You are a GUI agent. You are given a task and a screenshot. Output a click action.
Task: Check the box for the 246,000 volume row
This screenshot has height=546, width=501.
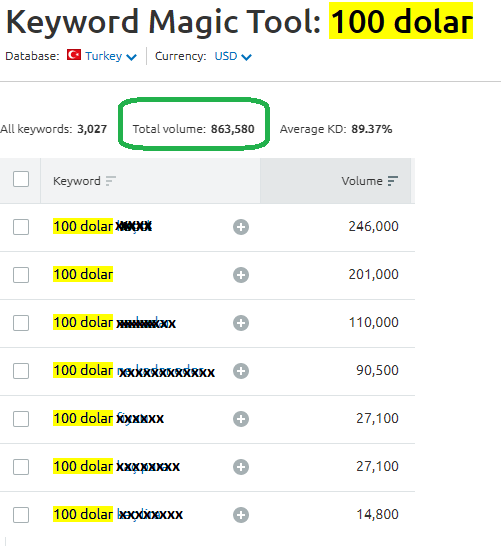pyautogui.click(x=21, y=227)
